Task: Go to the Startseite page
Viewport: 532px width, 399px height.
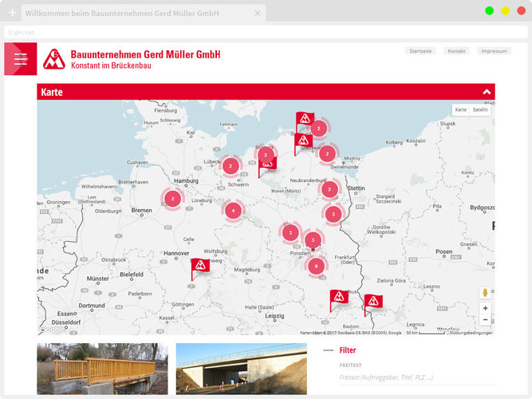Action: coord(420,51)
